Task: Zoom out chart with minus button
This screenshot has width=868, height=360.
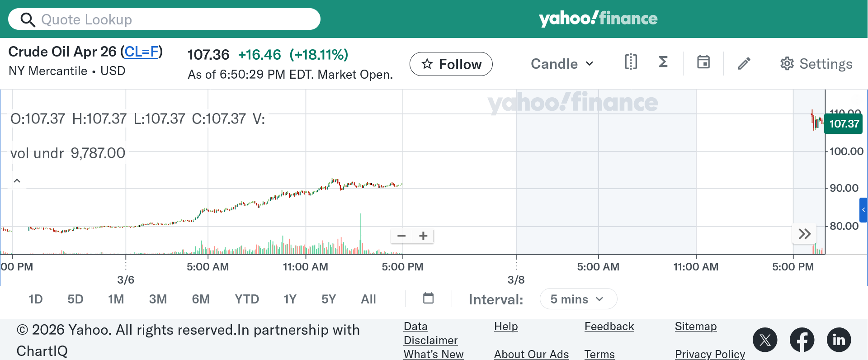Action: point(401,236)
